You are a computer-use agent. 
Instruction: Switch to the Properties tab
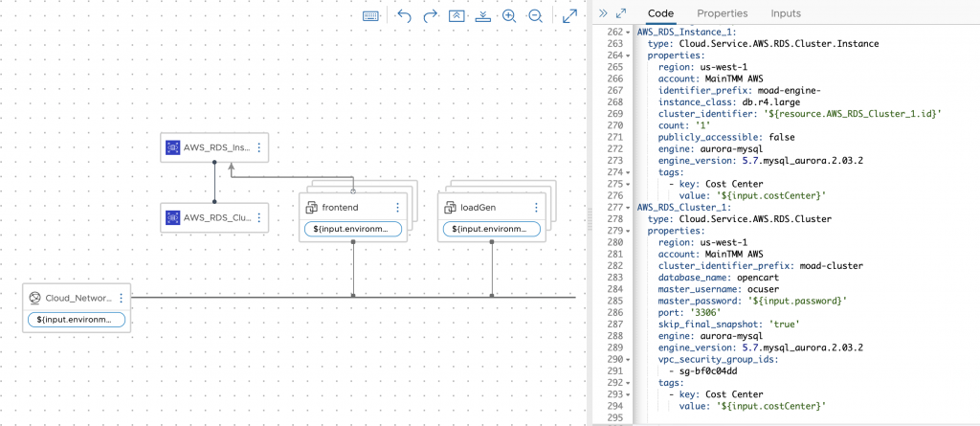click(722, 13)
